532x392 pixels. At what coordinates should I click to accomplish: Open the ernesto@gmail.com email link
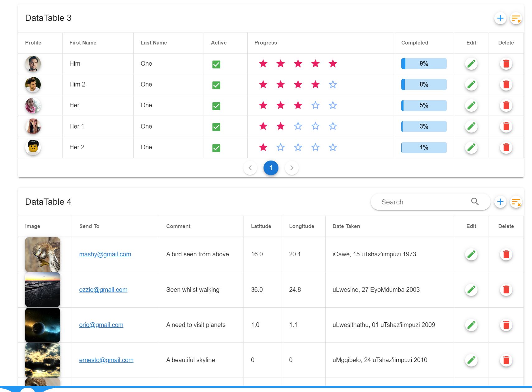(106, 360)
